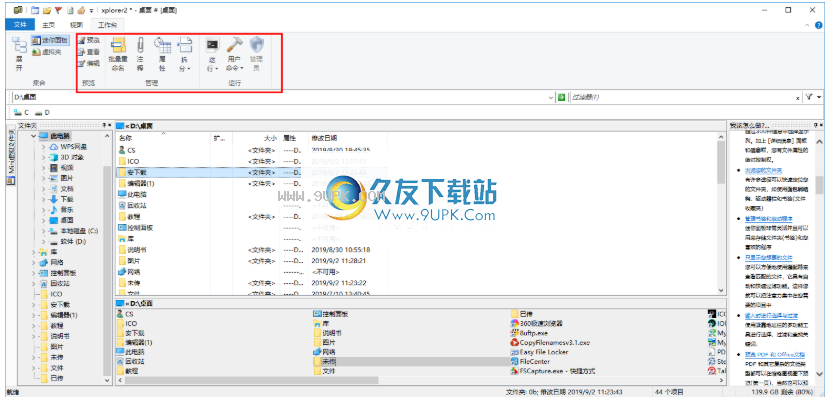Expand 3D 对象 in the folder tree
Screen dimensions: 828x397
pyautogui.click(x=44, y=157)
